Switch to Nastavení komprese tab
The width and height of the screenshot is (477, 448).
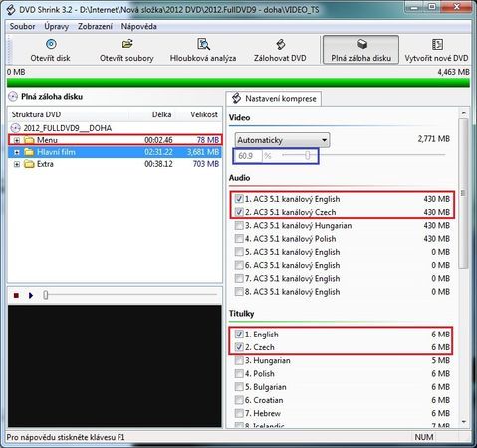274,98
